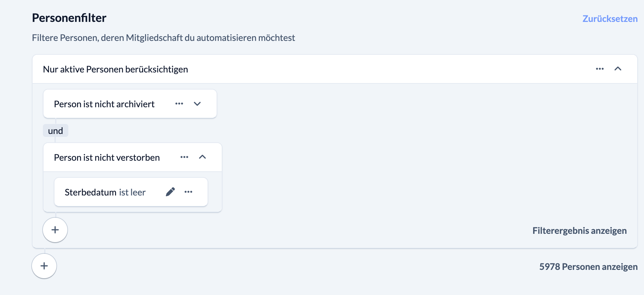Collapse Nur aktive Personen berücksichtigen group

(618, 69)
